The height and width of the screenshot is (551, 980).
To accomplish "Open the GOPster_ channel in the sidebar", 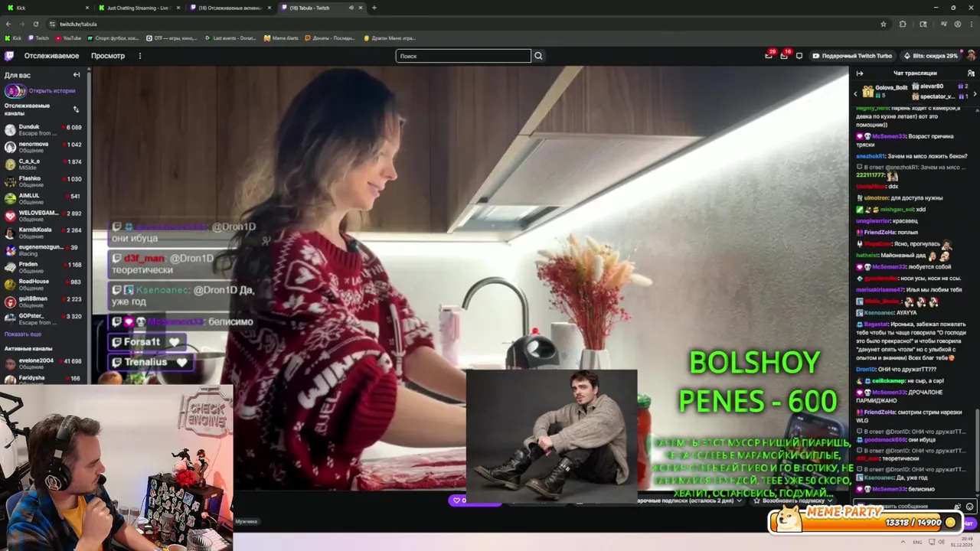I will (x=45, y=318).
